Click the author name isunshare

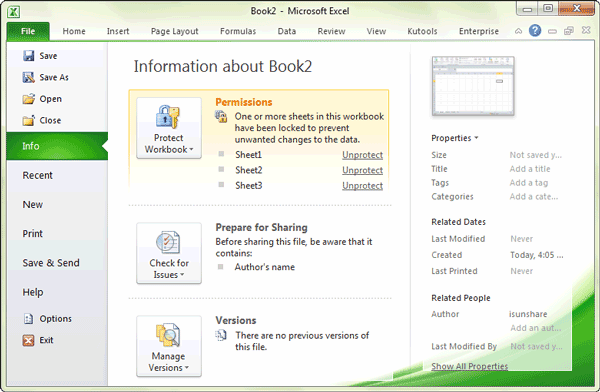528,314
